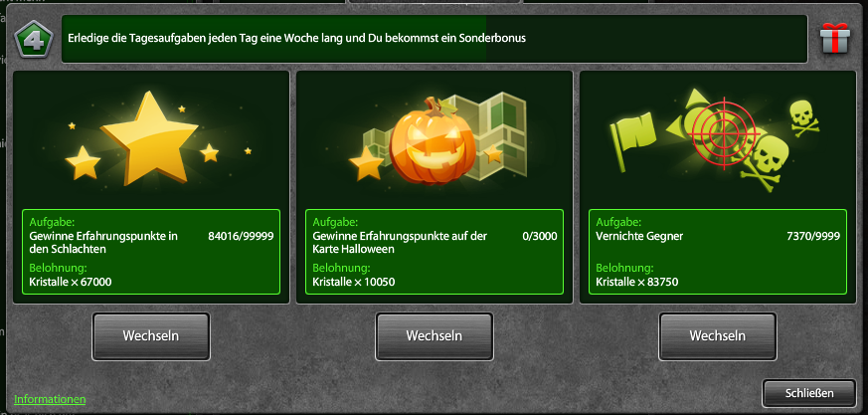Change the Vernichte Gegner mission with Wechseln

[x=718, y=336]
